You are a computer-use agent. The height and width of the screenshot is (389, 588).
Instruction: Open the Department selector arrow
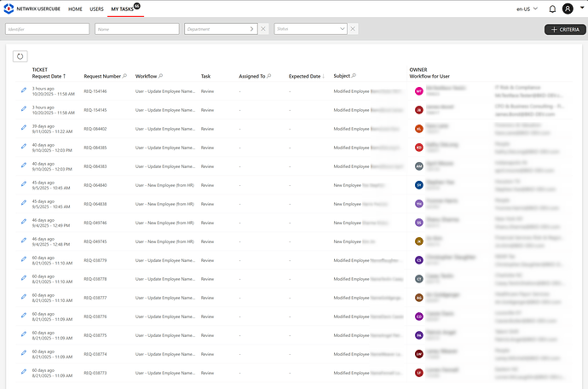click(251, 29)
